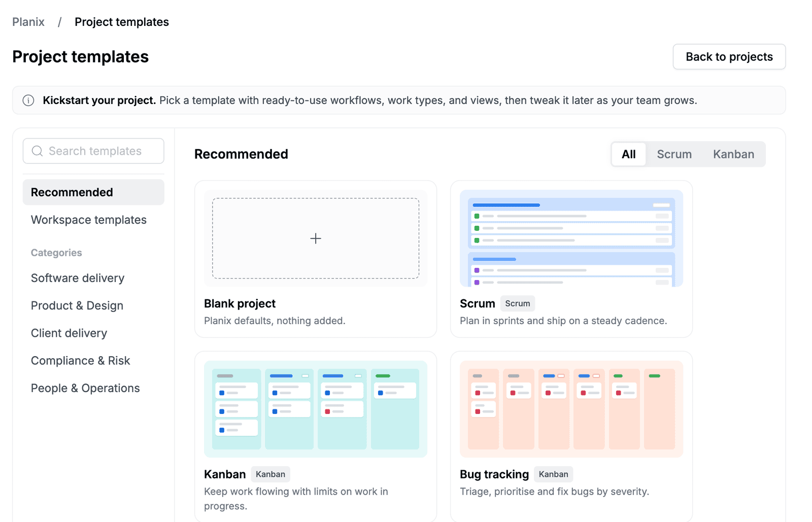Select Recommended in the sidebar
This screenshot has width=812, height=522.
tap(93, 192)
